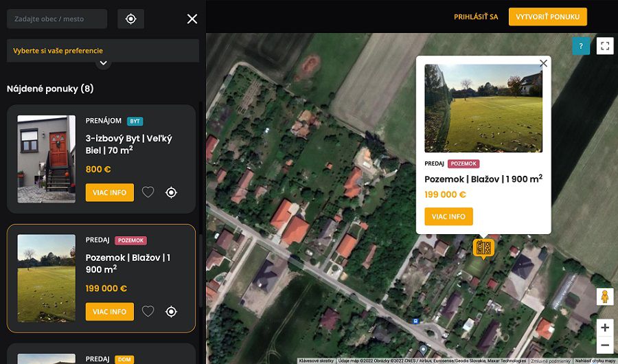Open the Pozemok Blažov sidebar thumbnail
Screen dimensions: 618x364
pyautogui.click(x=47, y=278)
